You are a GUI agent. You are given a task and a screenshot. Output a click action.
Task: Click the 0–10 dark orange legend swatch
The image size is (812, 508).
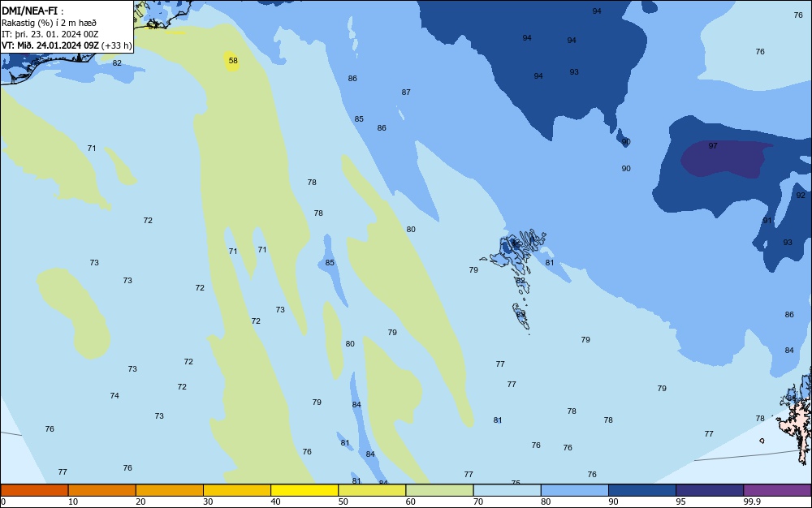coord(34,490)
